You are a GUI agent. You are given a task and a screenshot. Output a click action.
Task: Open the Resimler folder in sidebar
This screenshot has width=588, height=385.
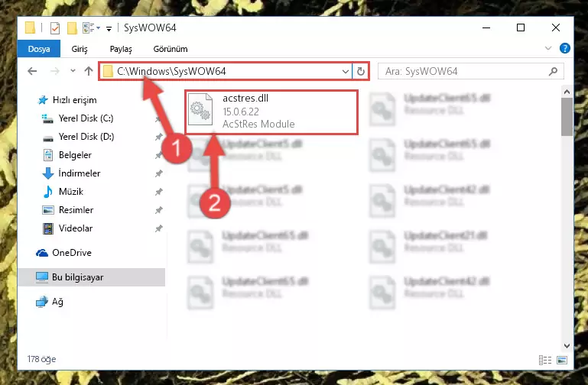(76, 210)
